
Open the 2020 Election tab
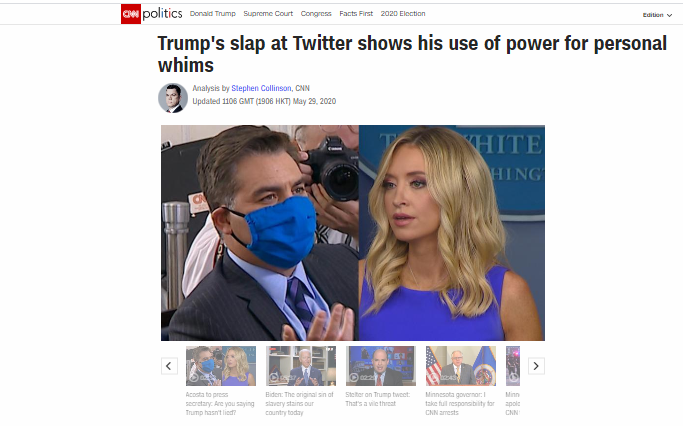coord(403,14)
